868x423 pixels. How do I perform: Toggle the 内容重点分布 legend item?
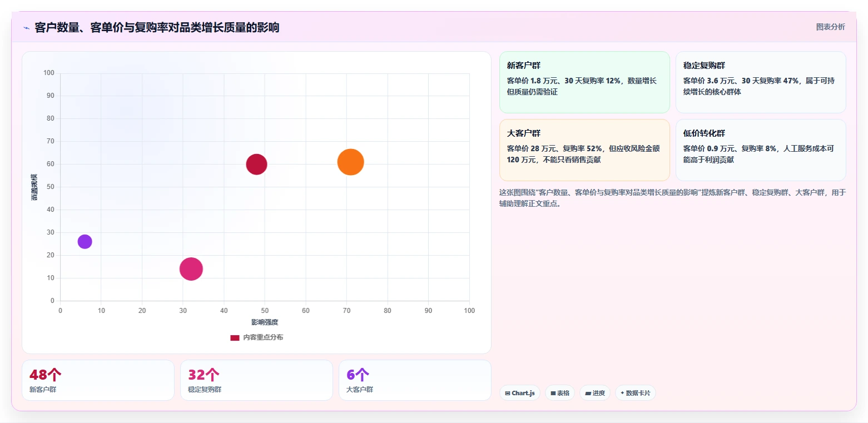pos(256,337)
